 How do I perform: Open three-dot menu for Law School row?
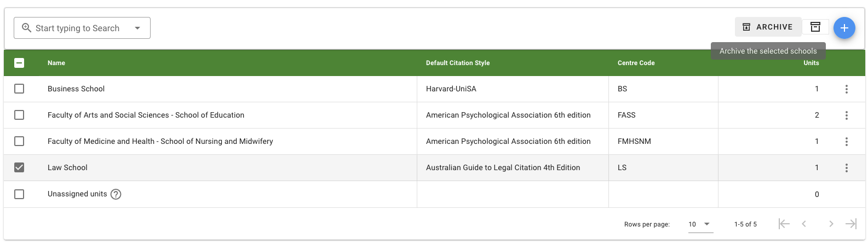tap(846, 168)
